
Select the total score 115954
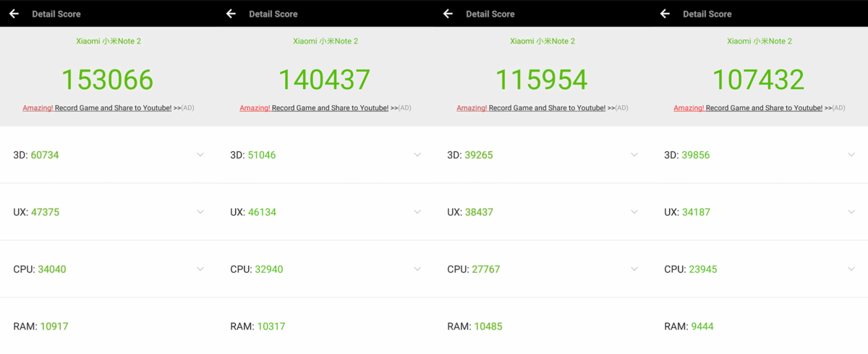pyautogui.click(x=542, y=80)
